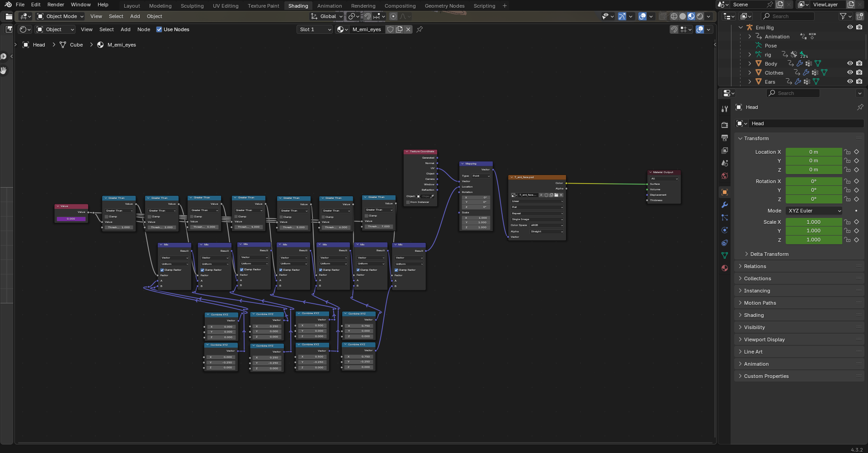Uncheck the Use Nodes checkbox
The width and height of the screenshot is (868, 453).
click(159, 29)
